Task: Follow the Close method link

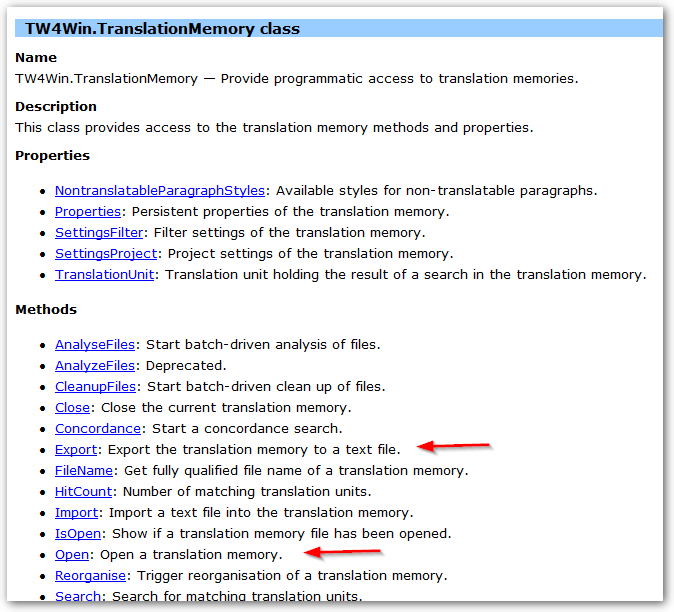Action: point(72,407)
